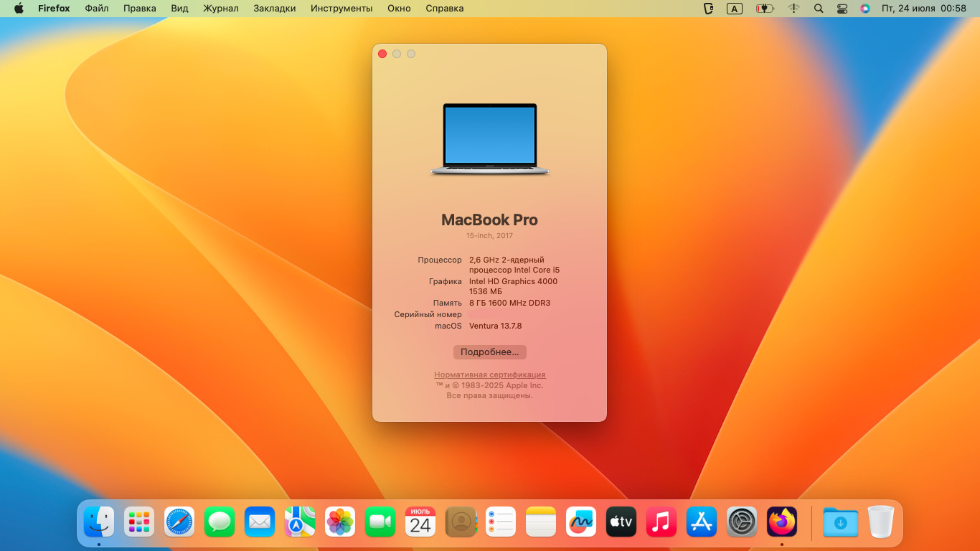Open System Settings gear in Dock
This screenshot has height=551, width=980.
[742, 522]
